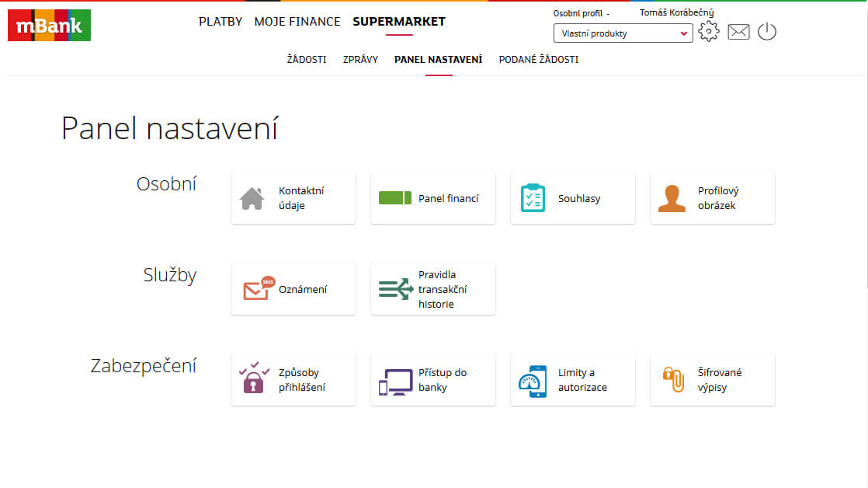The height and width of the screenshot is (488, 868).
Task: Open the Vlastní produkty dropdown
Action: [622, 33]
